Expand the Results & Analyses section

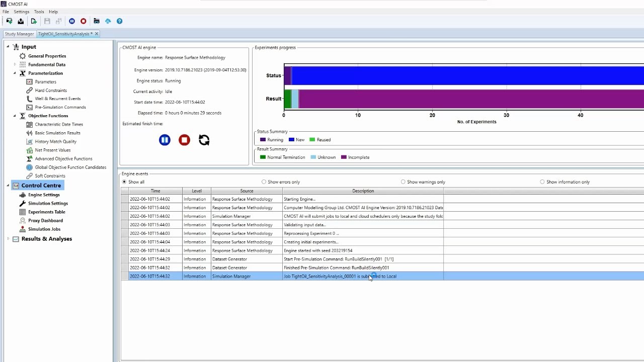(x=8, y=239)
